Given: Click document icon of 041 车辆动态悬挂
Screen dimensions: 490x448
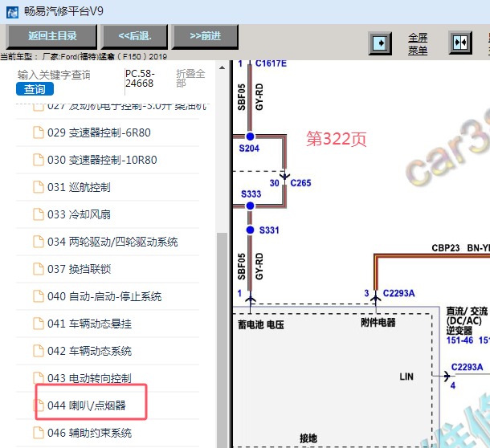Looking at the screenshot, I should (39, 323).
